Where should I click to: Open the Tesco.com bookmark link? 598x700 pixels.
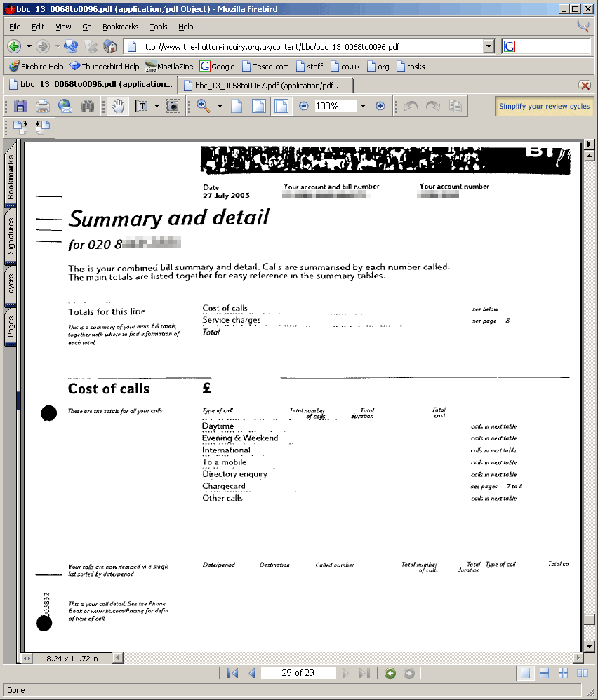[265, 67]
